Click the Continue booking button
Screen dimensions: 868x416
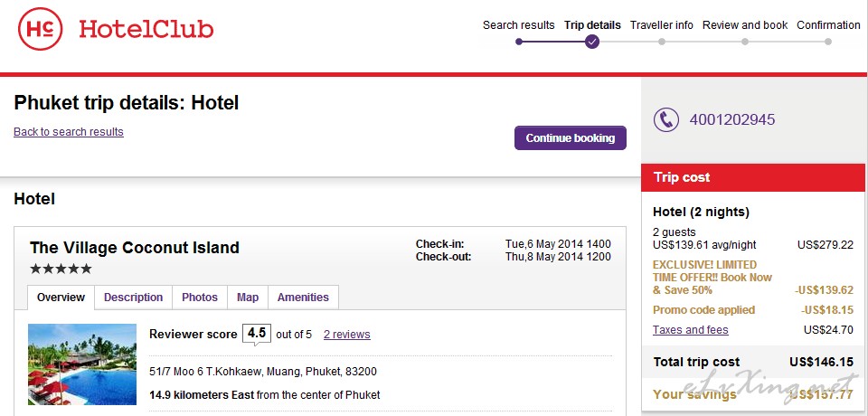point(571,138)
